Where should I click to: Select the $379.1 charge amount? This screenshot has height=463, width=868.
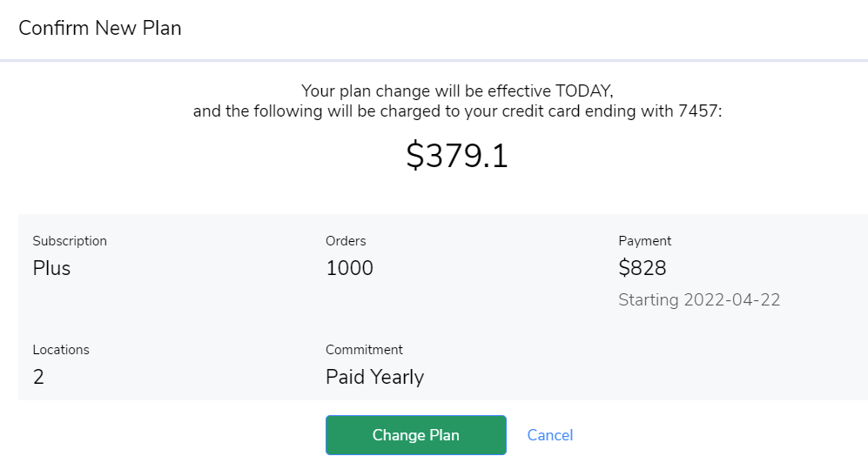coord(457,156)
